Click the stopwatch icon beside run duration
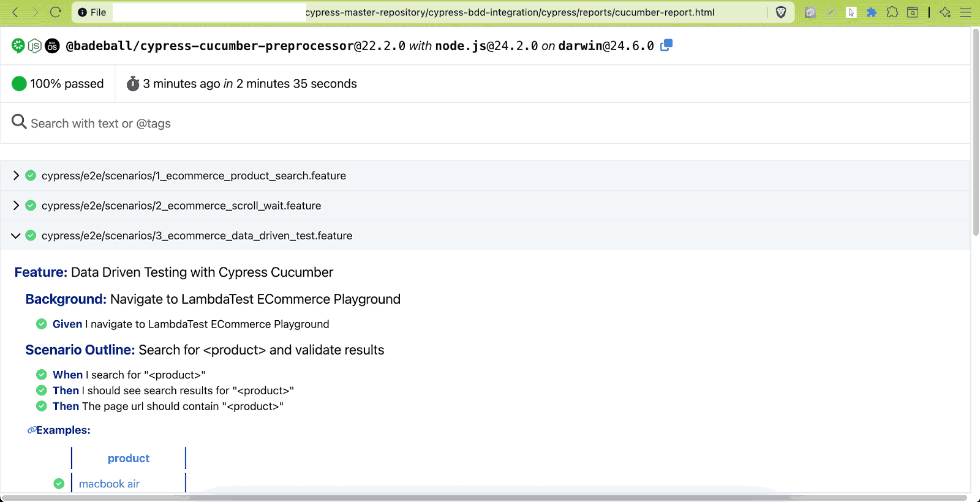 133,84
